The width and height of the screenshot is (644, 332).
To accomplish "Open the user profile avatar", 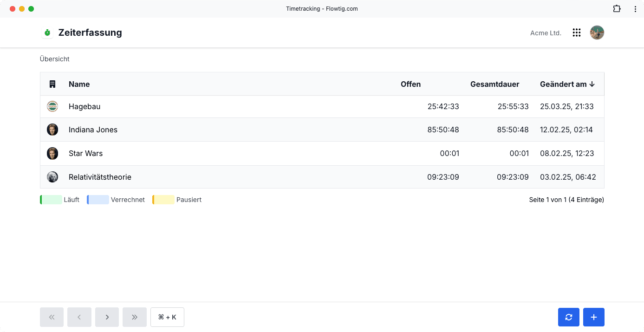I will click(597, 33).
